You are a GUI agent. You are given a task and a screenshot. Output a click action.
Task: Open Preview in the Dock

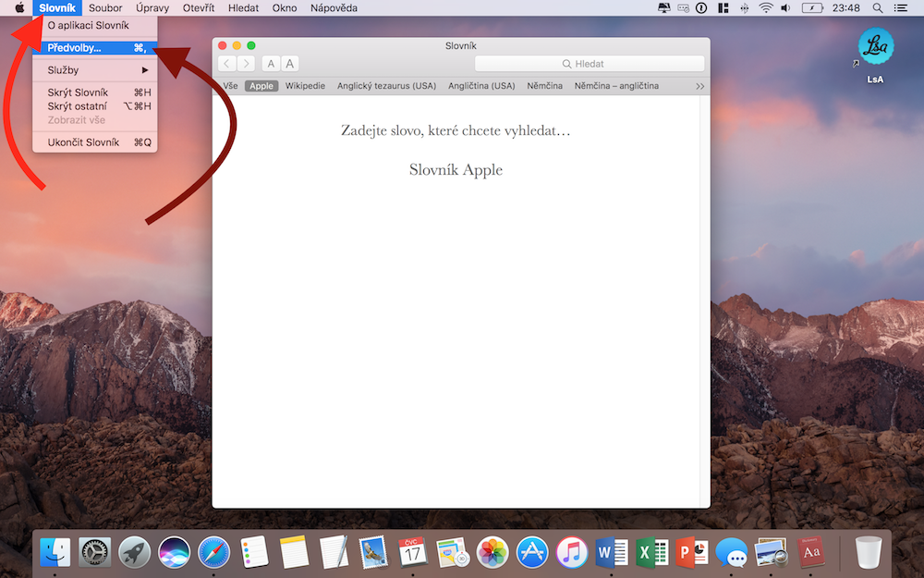(x=771, y=553)
